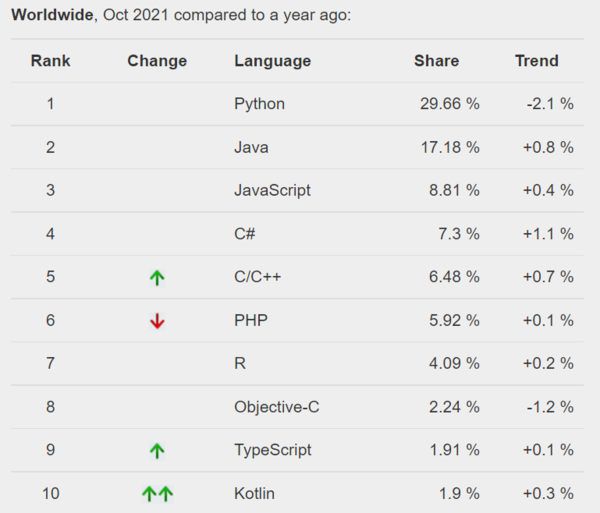600x513 pixels.
Task: Select the Python language entry
Action: 259,104
